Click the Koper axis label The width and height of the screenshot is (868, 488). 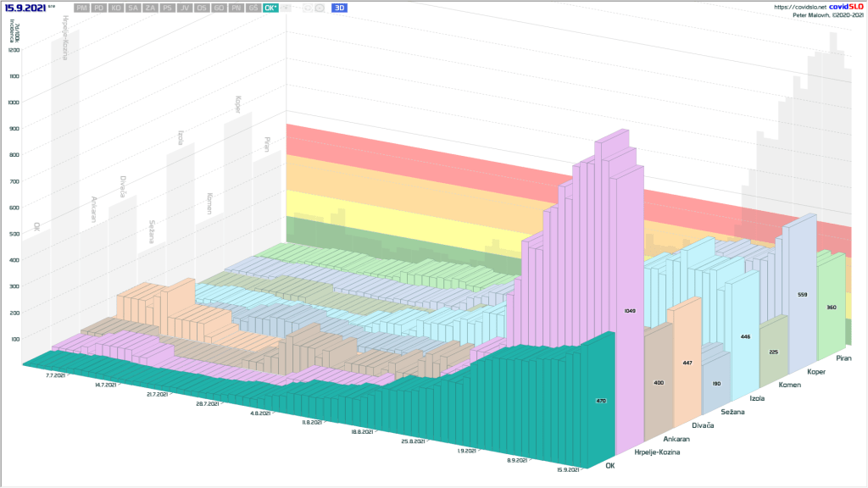coord(817,371)
